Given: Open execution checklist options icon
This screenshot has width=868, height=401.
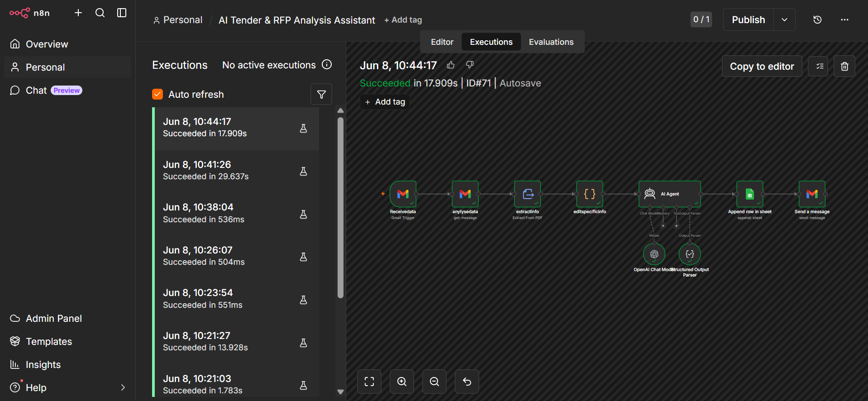Looking at the screenshot, I should click(x=818, y=66).
